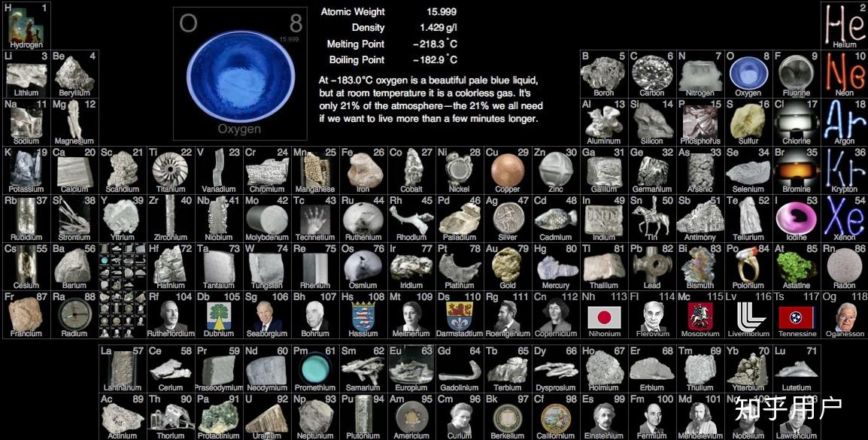The height and width of the screenshot is (440, 868).
Task: Select the Oganesson portrait tile
Action: click(x=844, y=315)
